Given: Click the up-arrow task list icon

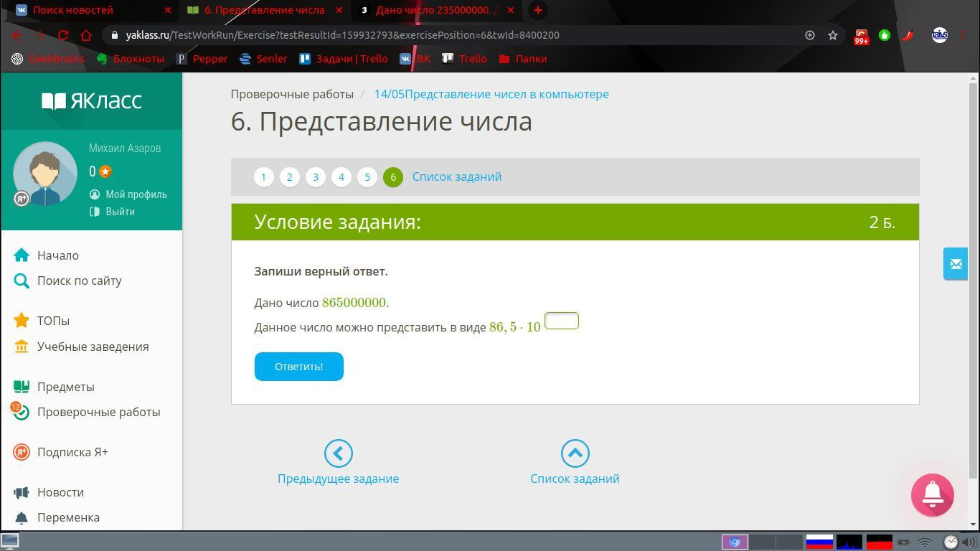Looking at the screenshot, I should [575, 453].
